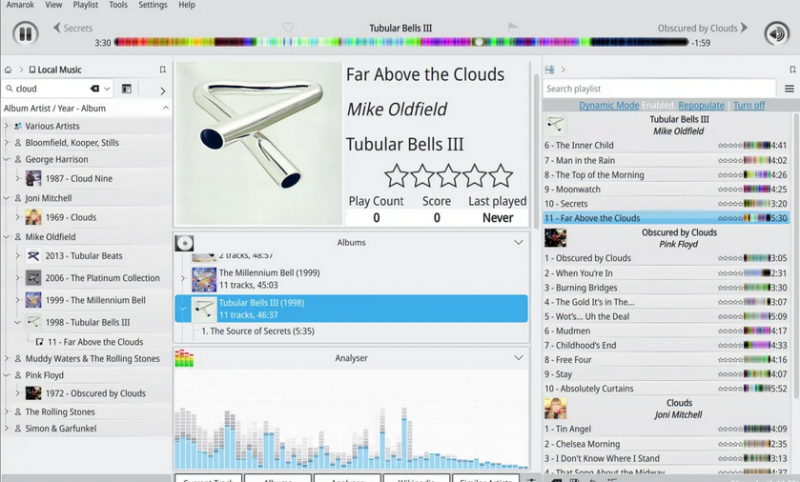The height and width of the screenshot is (482, 800).
Task: Expand The Millennium Bell (1999) in Albums applet
Action: (183, 278)
